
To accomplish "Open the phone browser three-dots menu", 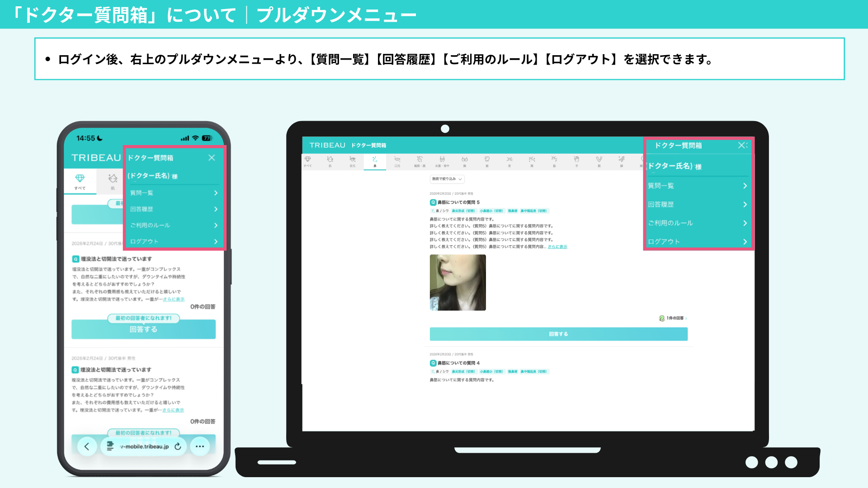I will coord(200,446).
